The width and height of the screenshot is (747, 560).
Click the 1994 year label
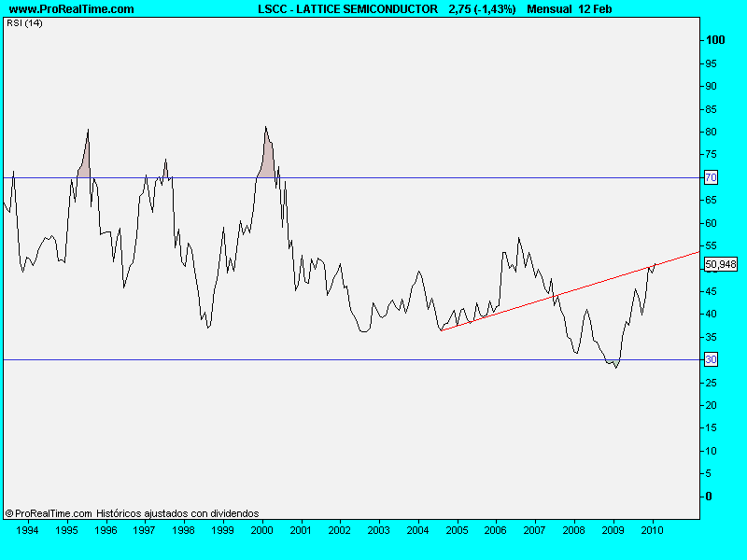tap(27, 530)
